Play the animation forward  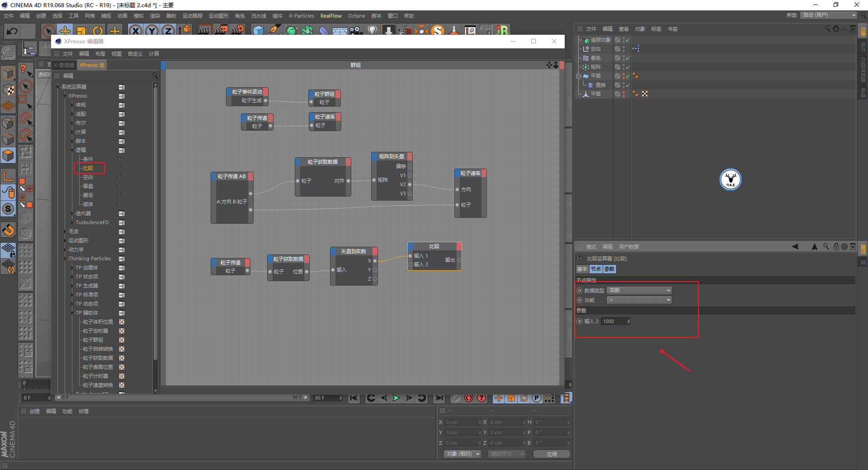point(396,398)
